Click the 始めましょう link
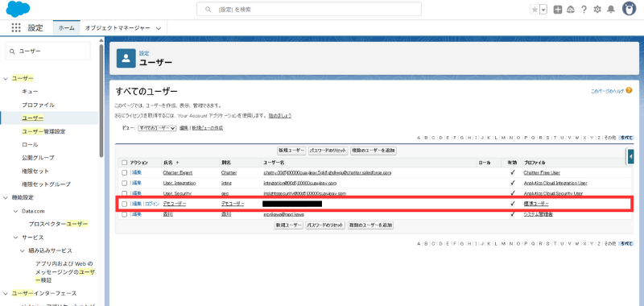644x306 pixels. (x=280, y=116)
